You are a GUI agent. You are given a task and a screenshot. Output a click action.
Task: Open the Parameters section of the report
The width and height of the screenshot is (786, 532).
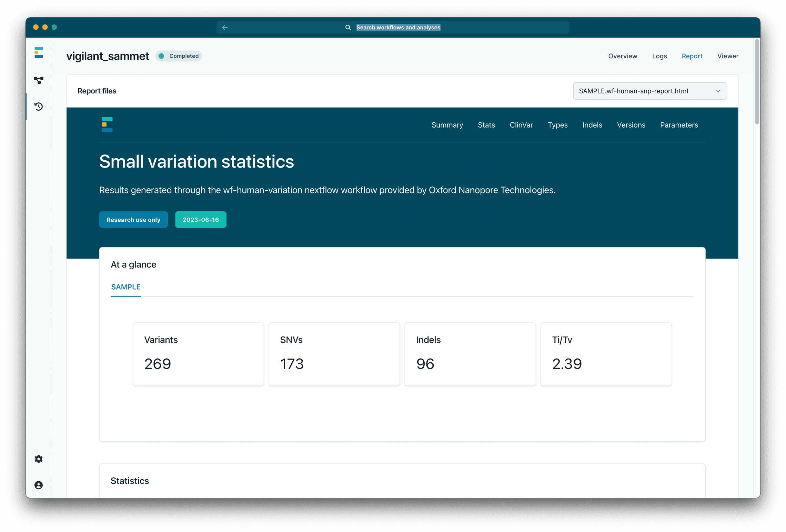tap(679, 125)
